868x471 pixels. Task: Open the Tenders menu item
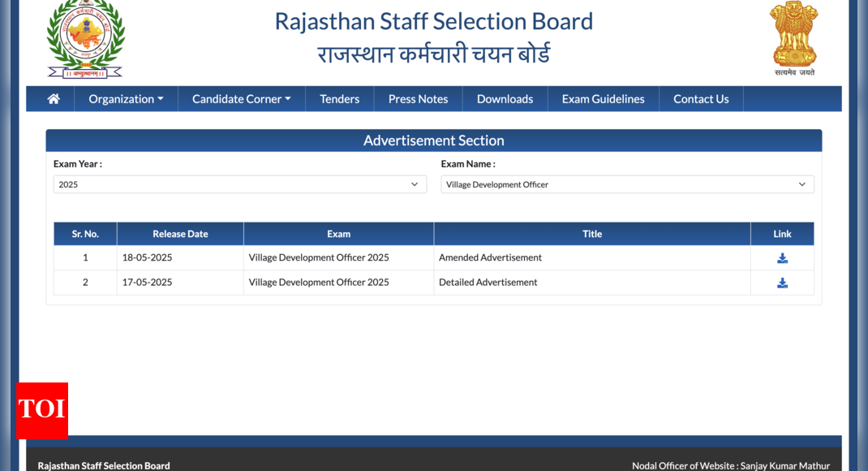339,99
